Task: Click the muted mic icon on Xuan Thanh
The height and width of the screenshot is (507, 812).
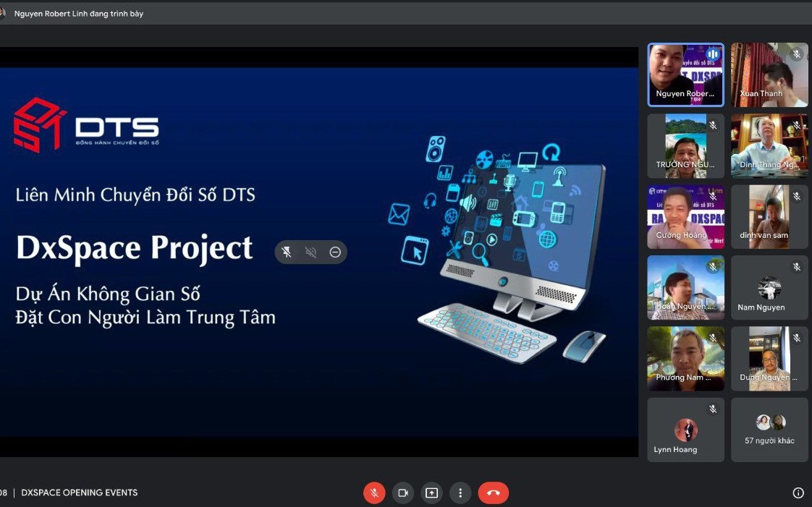Action: [797, 54]
